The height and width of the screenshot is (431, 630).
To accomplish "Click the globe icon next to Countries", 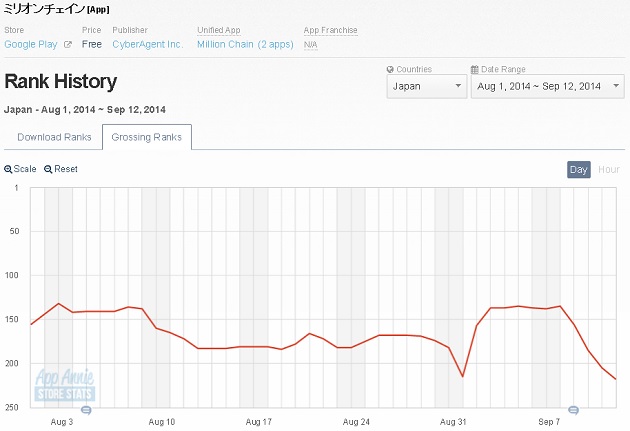I will 390,69.
